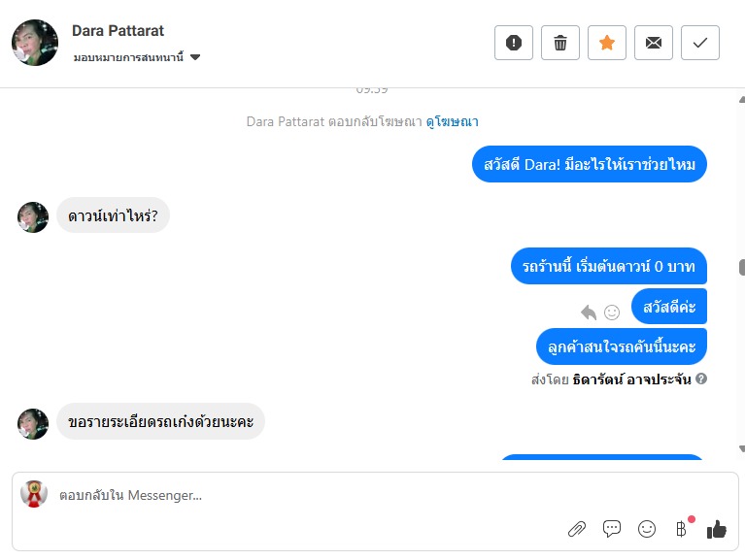This screenshot has width=745, height=560.
Task: Mark conversation as spam with exclamation icon
Action: click(514, 43)
